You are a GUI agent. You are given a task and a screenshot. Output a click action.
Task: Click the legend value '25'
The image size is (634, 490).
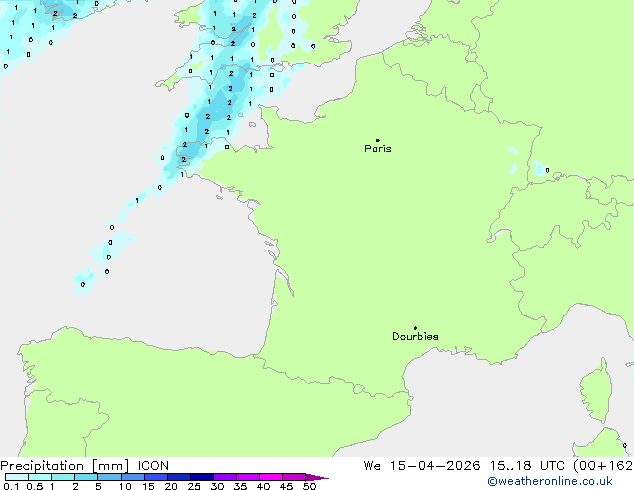[194, 486]
